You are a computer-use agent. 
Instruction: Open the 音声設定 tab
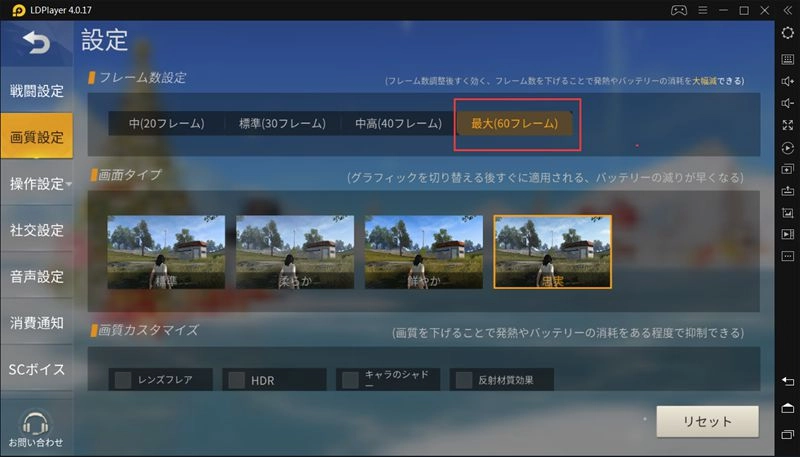(x=36, y=276)
